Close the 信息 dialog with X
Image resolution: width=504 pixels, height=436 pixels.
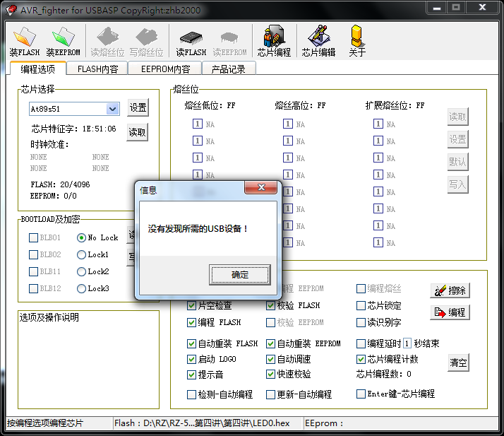(x=260, y=187)
